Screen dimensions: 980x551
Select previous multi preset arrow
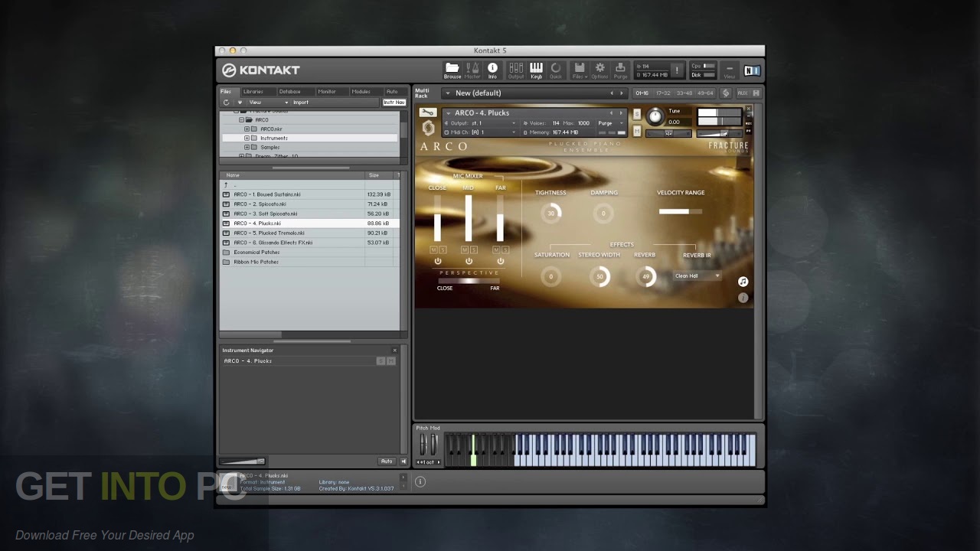coord(611,93)
